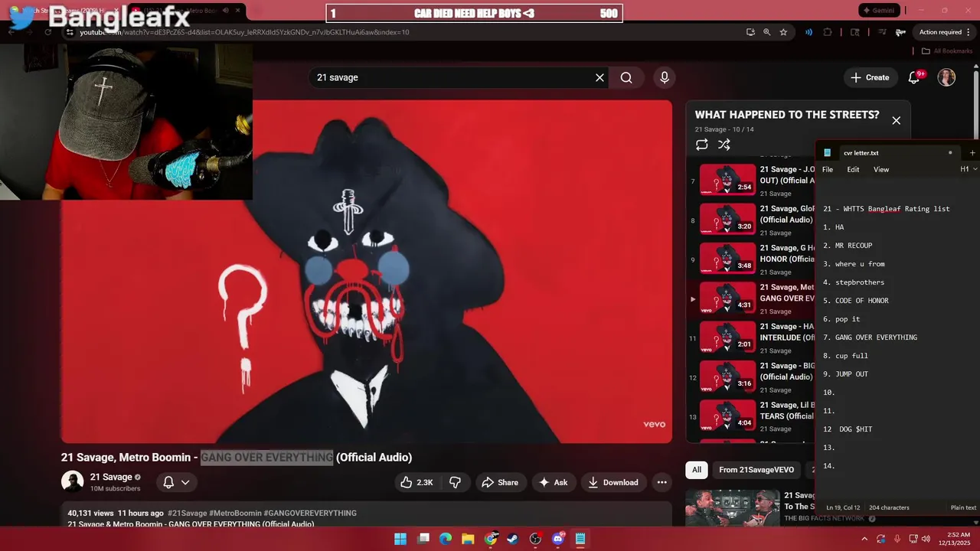980x551 pixels.
Task: Click the '7. GANG OVER EVERYTHING' line in Notepad
Action: (870, 337)
